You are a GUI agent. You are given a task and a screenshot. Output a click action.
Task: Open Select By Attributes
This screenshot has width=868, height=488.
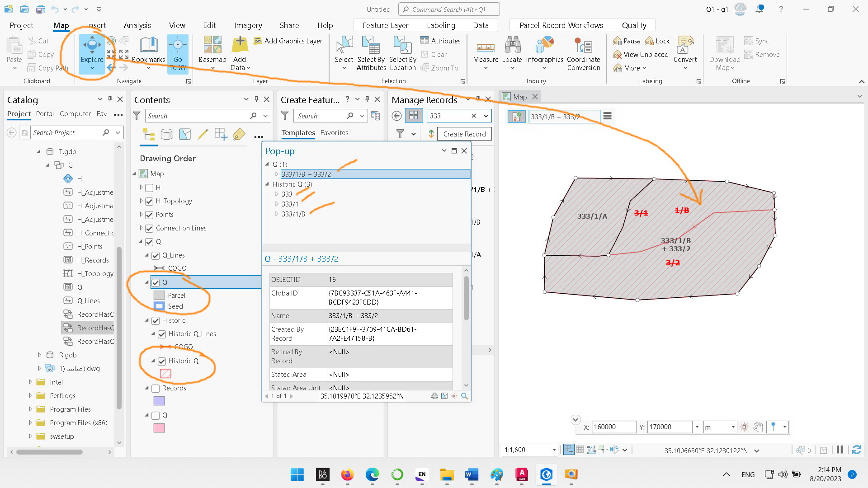371,53
